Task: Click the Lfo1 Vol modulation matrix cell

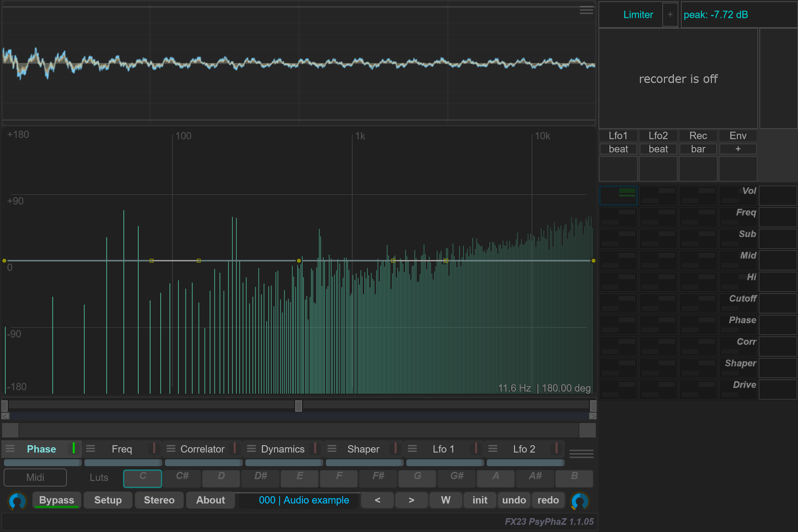Action: 618,196
